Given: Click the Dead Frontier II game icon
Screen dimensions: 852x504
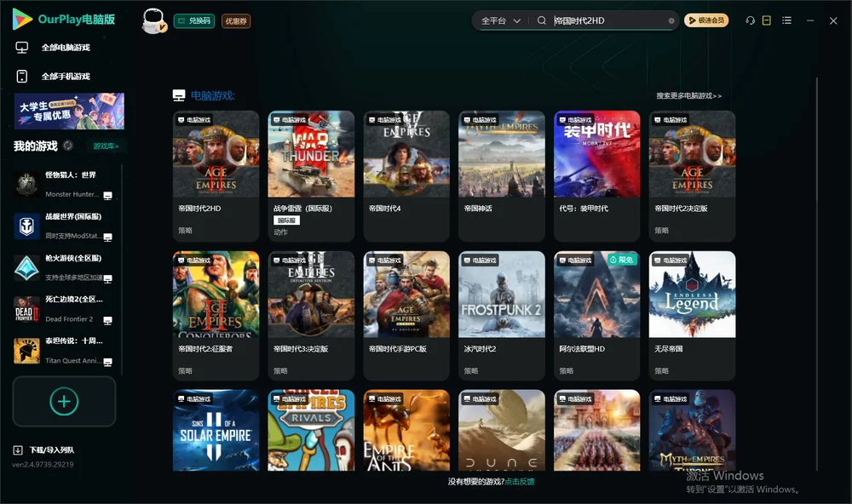Looking at the screenshot, I should 26,310.
